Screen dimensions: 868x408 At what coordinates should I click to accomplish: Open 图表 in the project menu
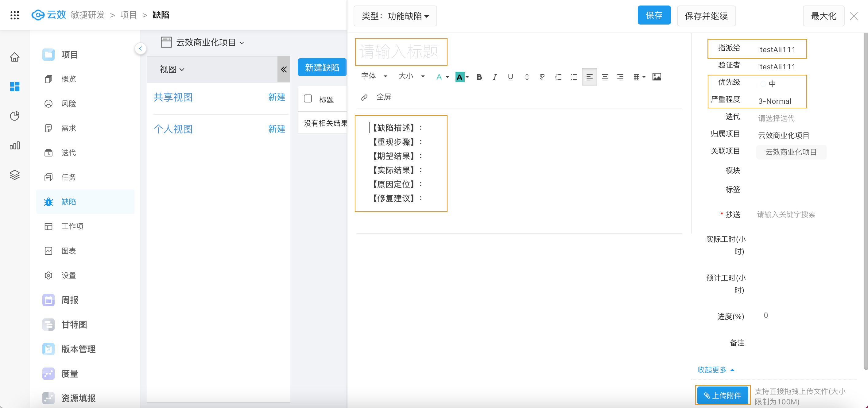[x=69, y=251]
